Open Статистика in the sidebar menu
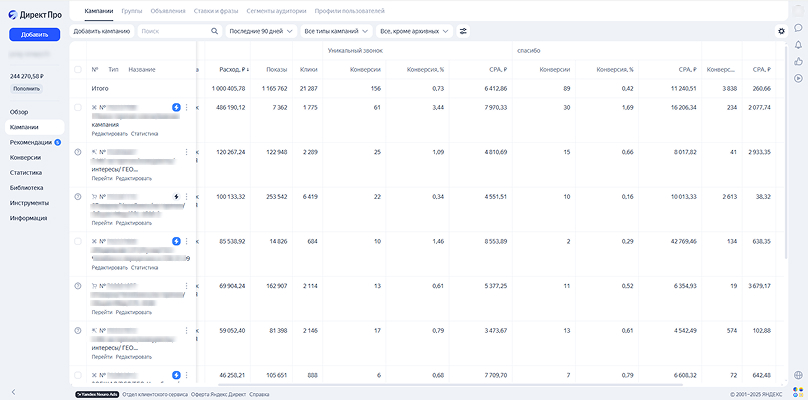This screenshot has width=808, height=400. 26,173
